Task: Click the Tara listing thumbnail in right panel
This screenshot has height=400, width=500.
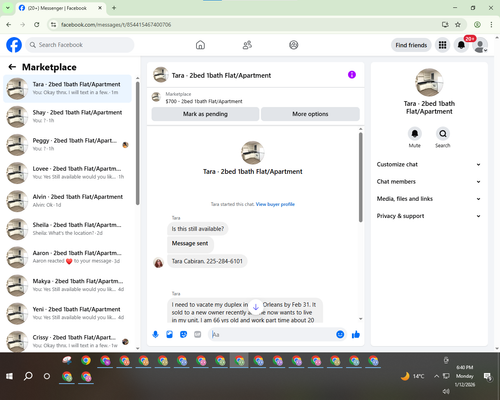Action: point(429,82)
